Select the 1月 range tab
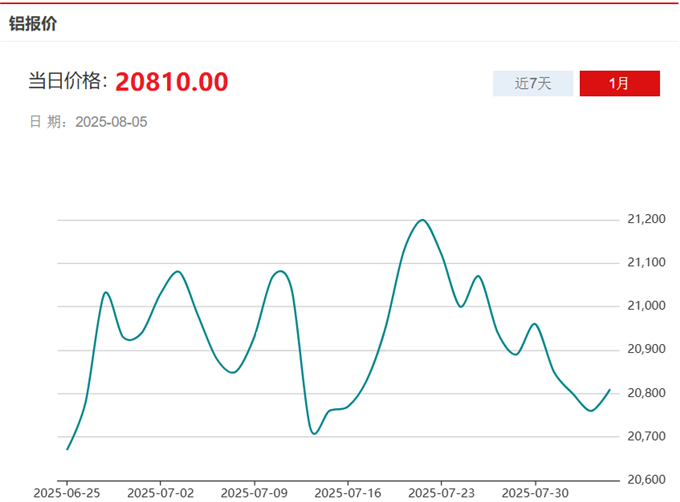The width and height of the screenshot is (680, 502). pos(619,84)
